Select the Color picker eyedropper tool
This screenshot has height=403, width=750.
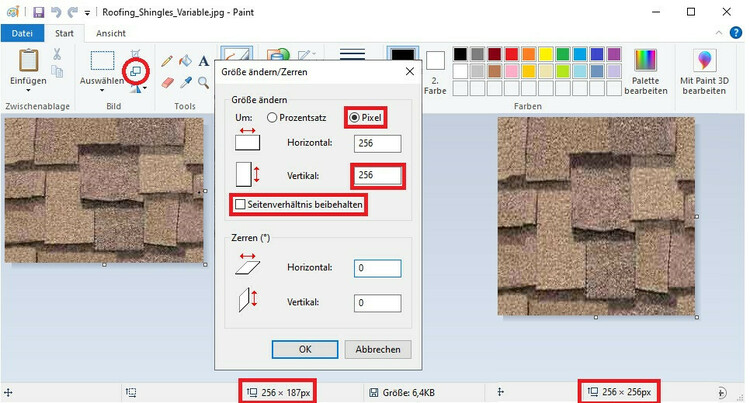(x=186, y=83)
